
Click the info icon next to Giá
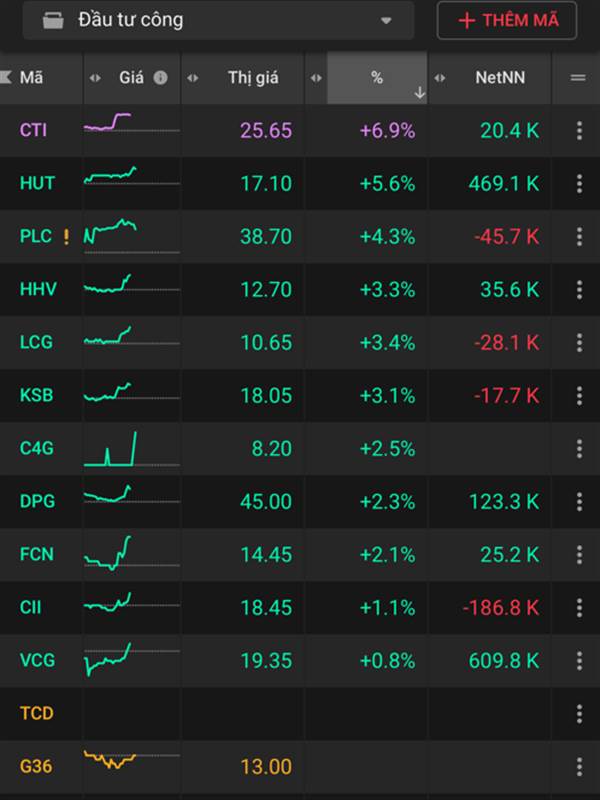(x=161, y=78)
